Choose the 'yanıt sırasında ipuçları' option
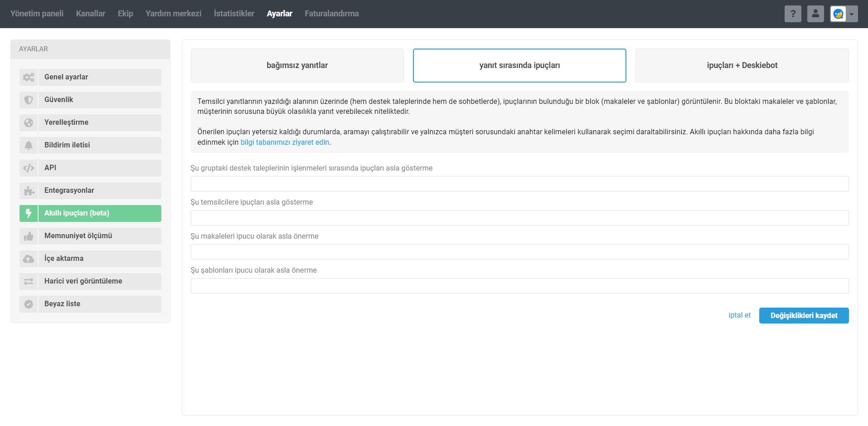Image resolution: width=868 pixels, height=426 pixels. [x=519, y=65]
